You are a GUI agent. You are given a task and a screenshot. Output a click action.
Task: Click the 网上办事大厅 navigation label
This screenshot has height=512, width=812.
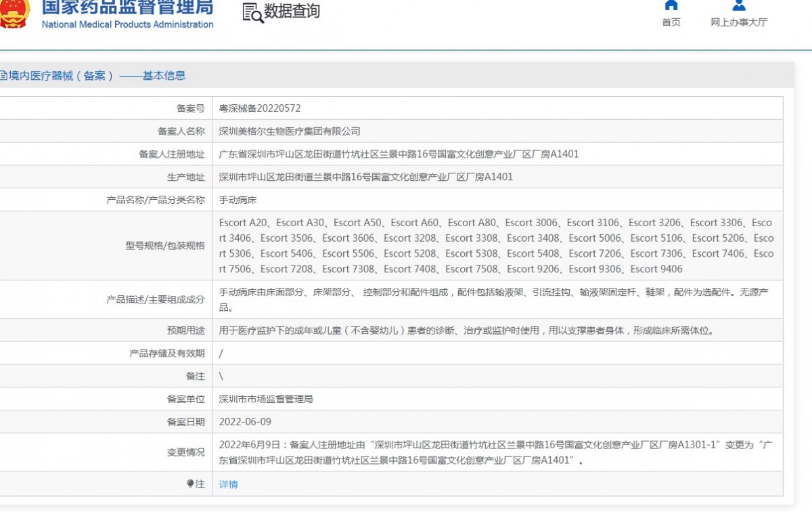tap(739, 22)
